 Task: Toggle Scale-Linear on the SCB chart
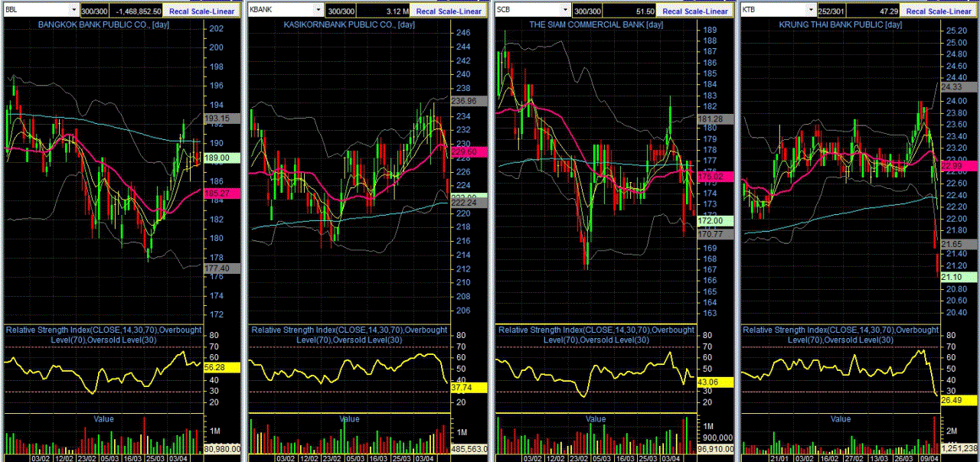707,11
